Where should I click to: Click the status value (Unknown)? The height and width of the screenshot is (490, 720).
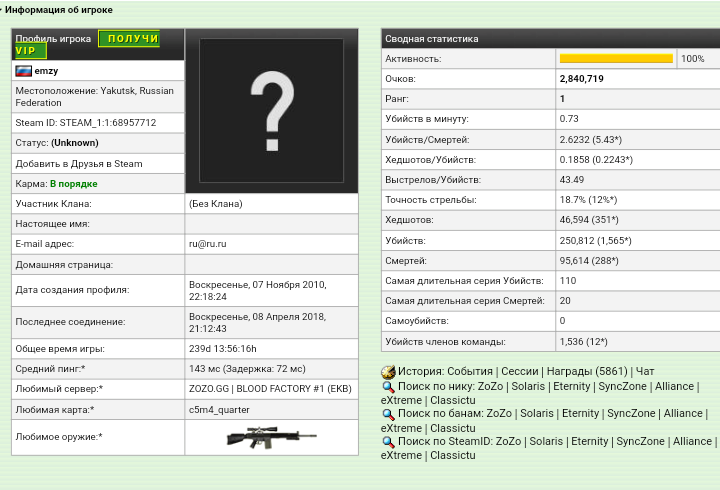pos(75,143)
